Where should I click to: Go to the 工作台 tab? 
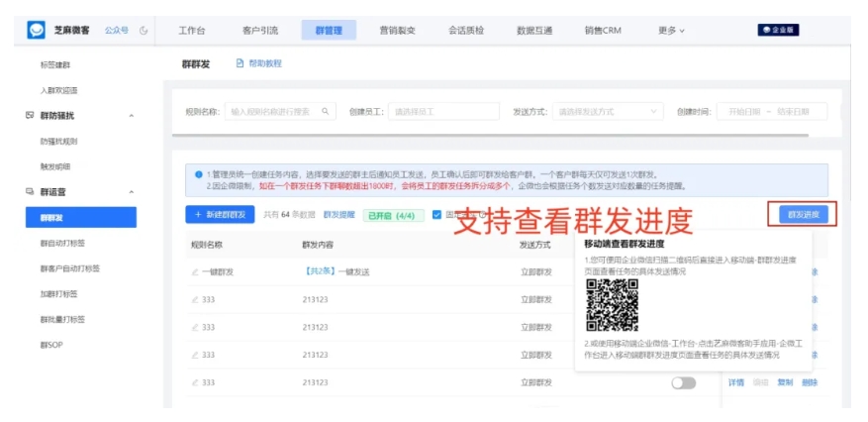click(192, 31)
